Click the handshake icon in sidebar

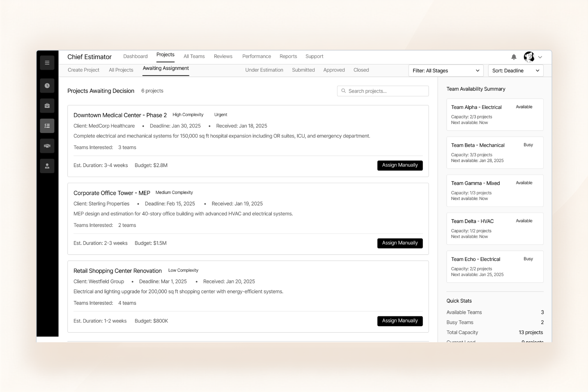pos(47,146)
